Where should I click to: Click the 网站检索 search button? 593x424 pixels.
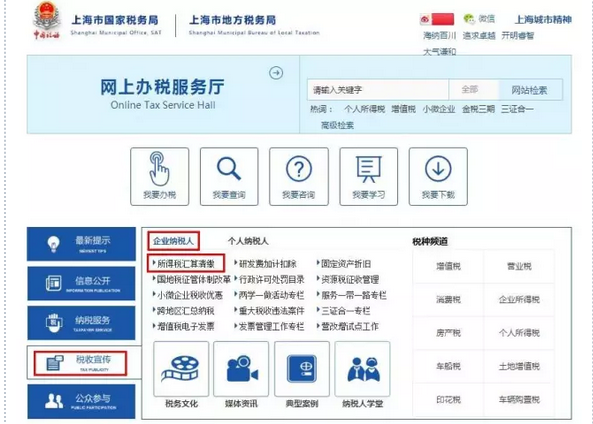[530, 90]
